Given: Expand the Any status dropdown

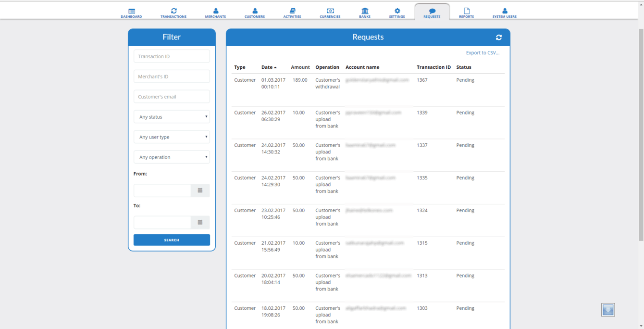Looking at the screenshot, I should click(x=172, y=117).
